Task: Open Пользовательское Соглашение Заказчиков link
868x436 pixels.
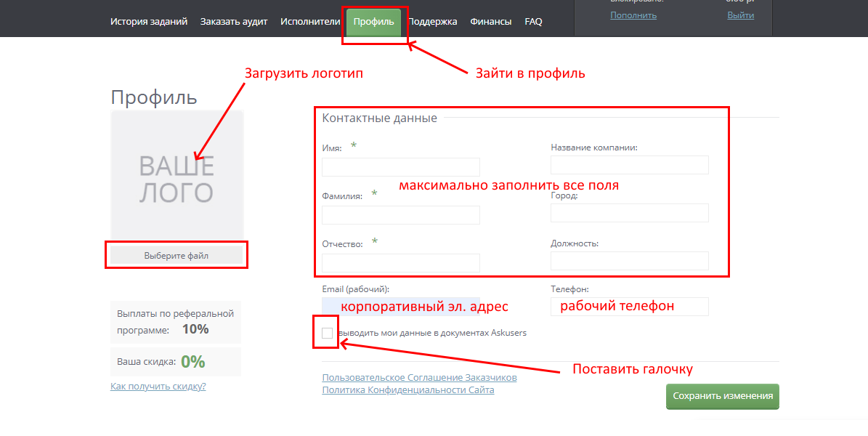Action: 419,377
